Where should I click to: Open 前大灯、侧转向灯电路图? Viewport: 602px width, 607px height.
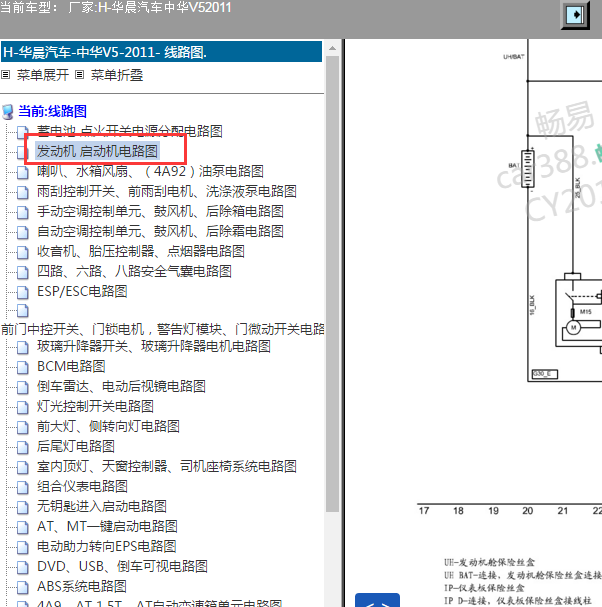coord(108,427)
